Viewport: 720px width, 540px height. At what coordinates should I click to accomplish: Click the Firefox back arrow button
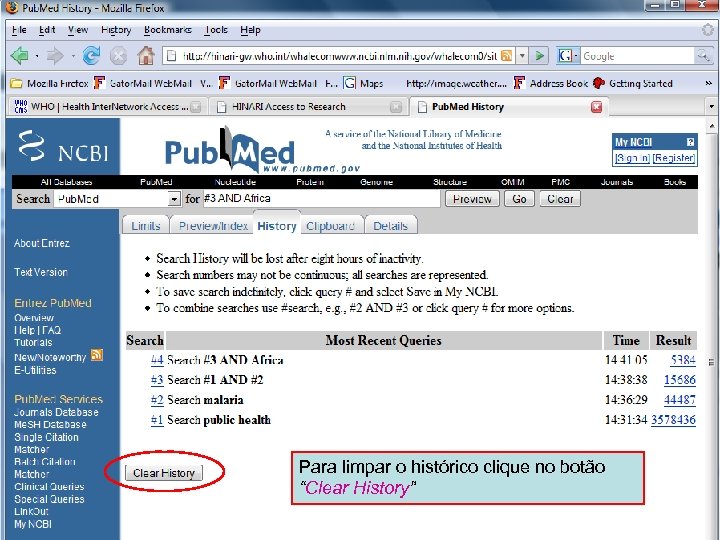(x=19, y=56)
